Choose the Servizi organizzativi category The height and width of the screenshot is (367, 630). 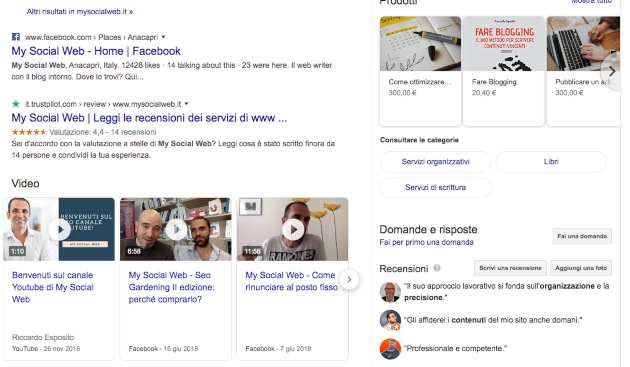[436, 162]
